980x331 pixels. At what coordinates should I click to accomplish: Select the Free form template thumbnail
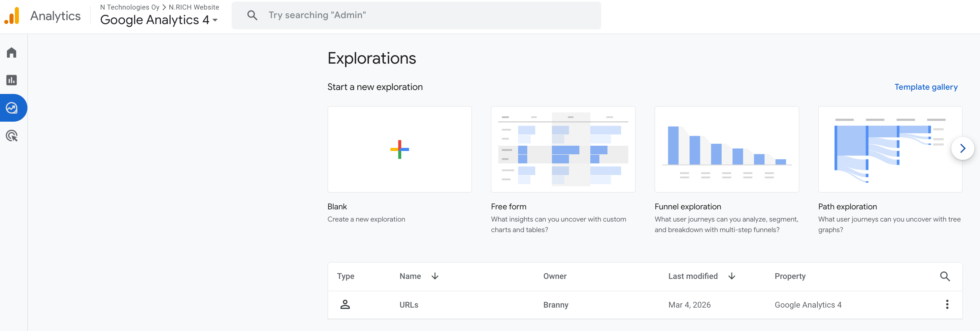point(563,149)
